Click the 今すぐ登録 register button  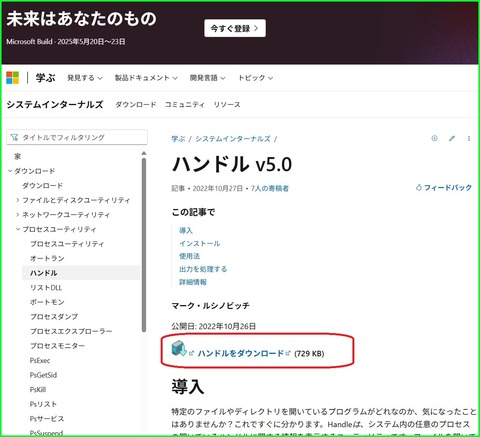coord(235,28)
